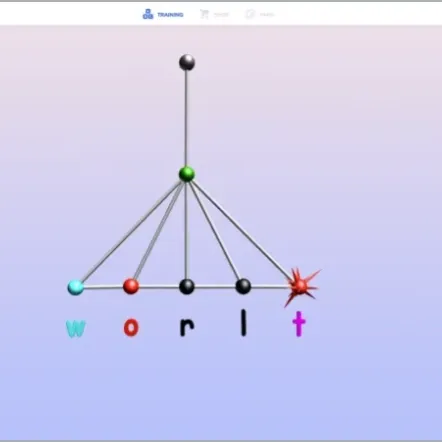Click the magenta letter t
442x442 pixels.
pos(299,324)
